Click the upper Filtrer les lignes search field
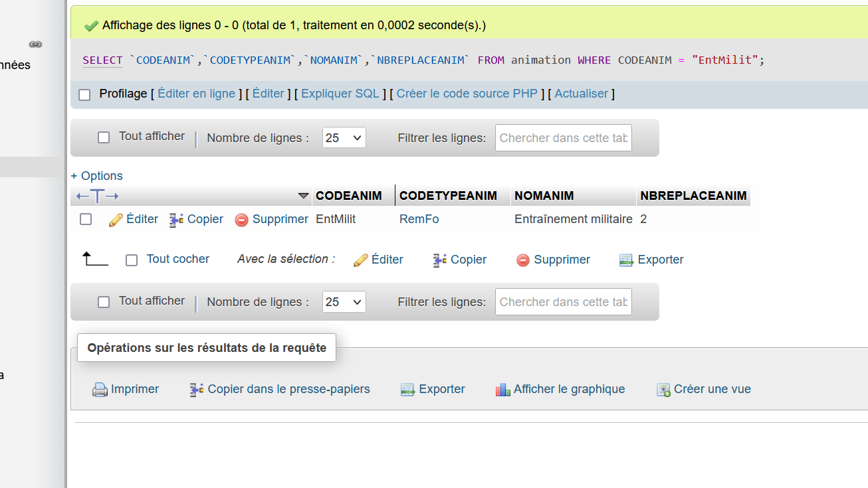Viewport: 868px width, 488px height. (563, 138)
